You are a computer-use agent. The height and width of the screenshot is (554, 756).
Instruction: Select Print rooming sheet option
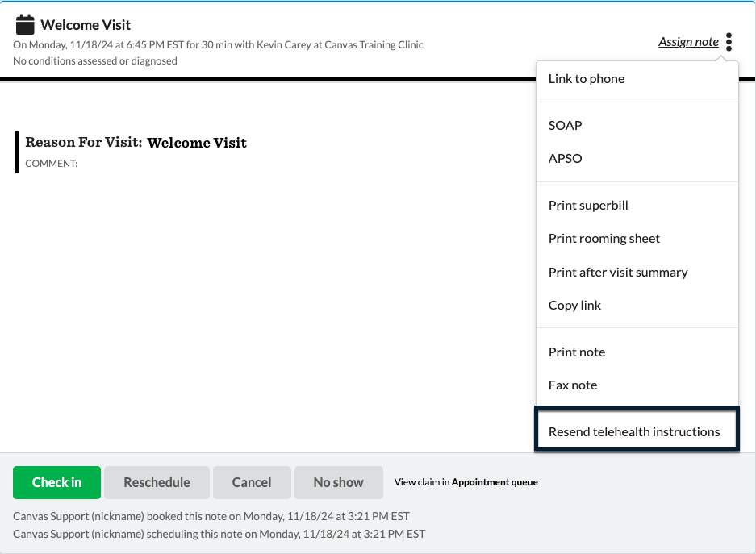pyautogui.click(x=637, y=239)
